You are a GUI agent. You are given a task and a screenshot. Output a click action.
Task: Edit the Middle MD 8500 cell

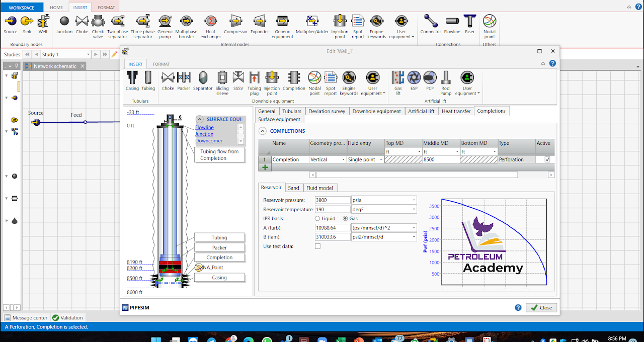pyautogui.click(x=441, y=159)
